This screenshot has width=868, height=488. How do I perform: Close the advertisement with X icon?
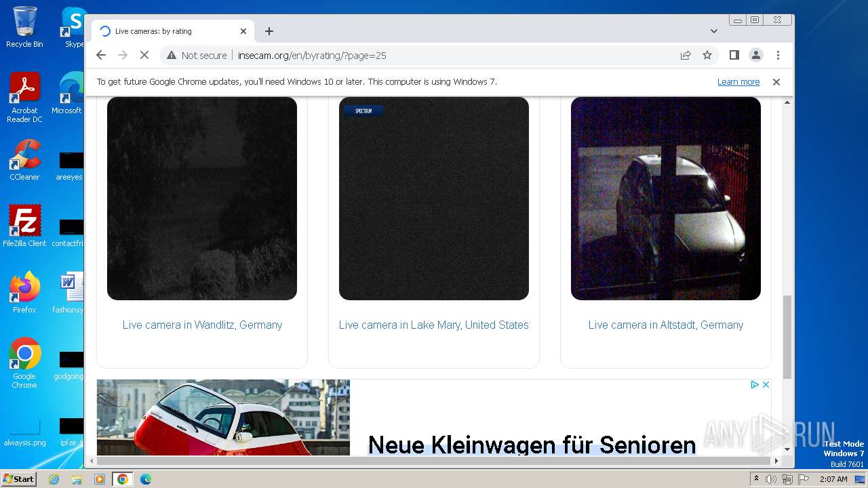[x=766, y=384]
